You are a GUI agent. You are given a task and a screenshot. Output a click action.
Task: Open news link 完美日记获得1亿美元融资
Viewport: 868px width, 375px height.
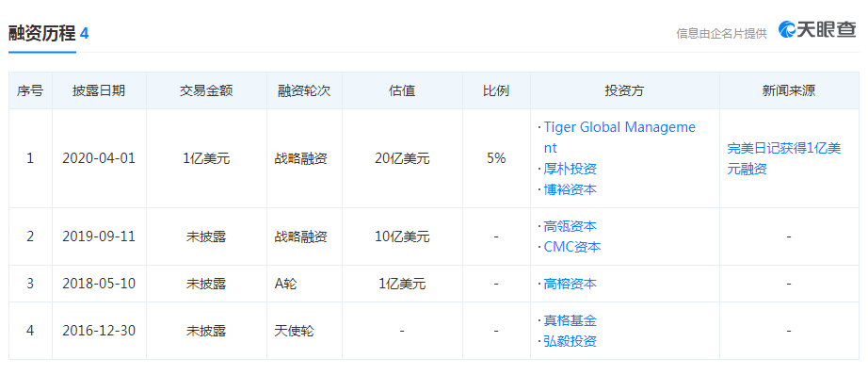tap(784, 158)
